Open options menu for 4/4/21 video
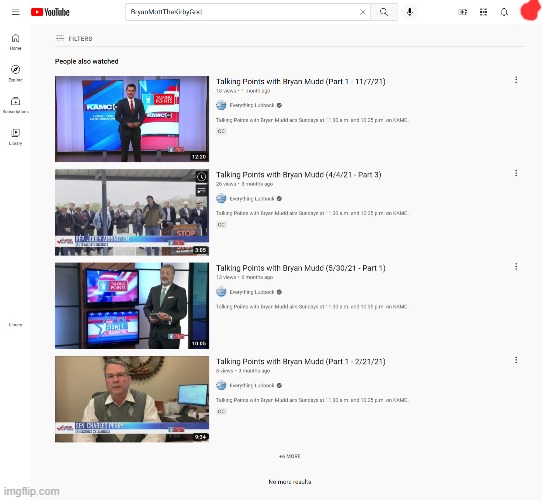 (516, 173)
